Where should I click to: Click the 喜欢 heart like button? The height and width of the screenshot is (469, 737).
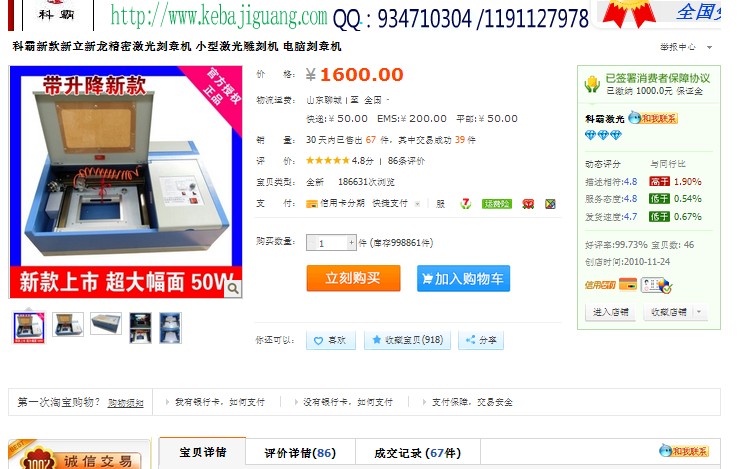[331, 340]
